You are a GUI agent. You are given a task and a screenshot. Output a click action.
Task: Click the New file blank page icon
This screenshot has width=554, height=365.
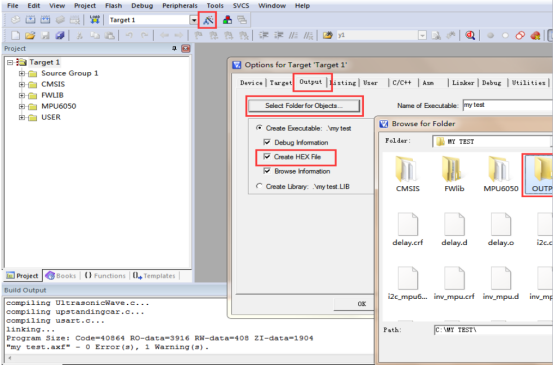pyautogui.click(x=15, y=35)
